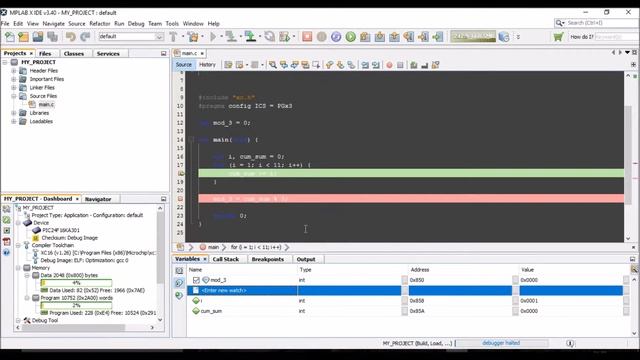Viewport: 640px width, 360px height.
Task: Click the Debug Project toolbar icon
Action: pyautogui.click(x=284, y=37)
